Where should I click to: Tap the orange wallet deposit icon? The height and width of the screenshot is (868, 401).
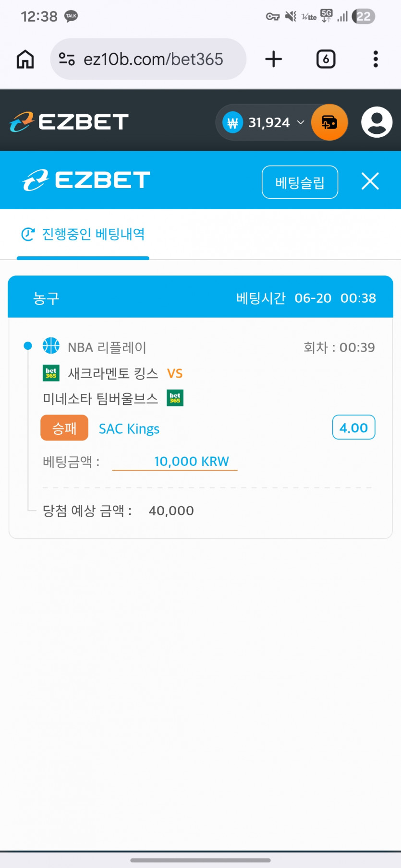(329, 122)
